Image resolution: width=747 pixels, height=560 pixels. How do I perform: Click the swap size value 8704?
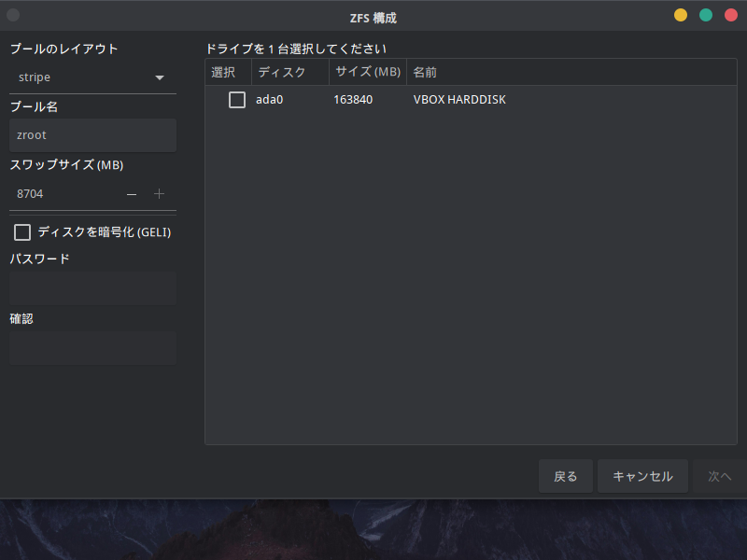point(30,194)
